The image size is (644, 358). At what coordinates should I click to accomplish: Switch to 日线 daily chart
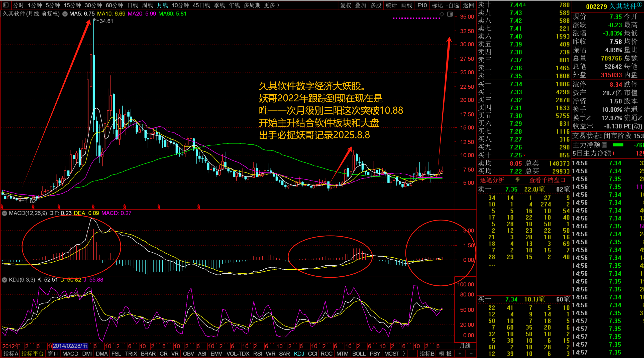tap(133, 5)
